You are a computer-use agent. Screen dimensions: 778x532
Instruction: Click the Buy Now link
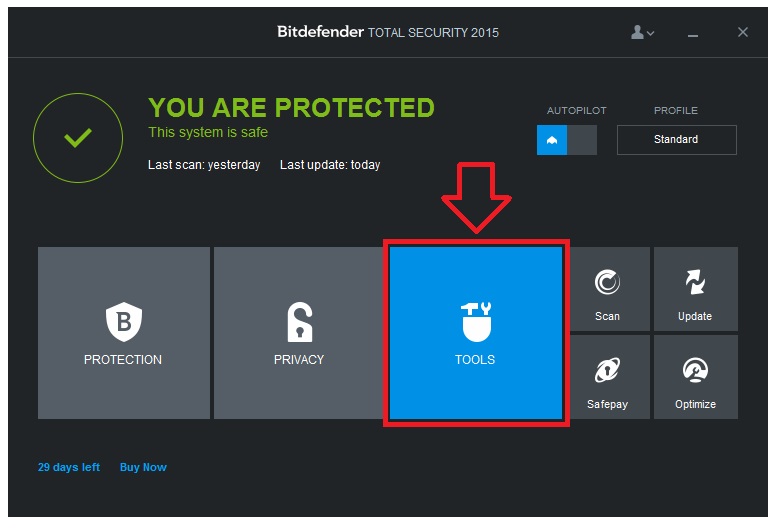[x=143, y=467]
